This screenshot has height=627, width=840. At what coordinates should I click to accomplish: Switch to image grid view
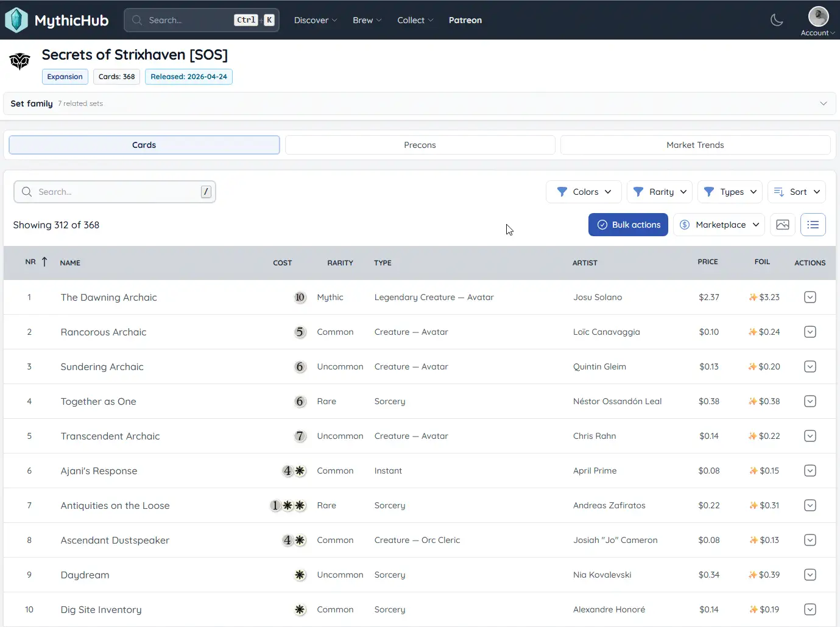pos(783,225)
